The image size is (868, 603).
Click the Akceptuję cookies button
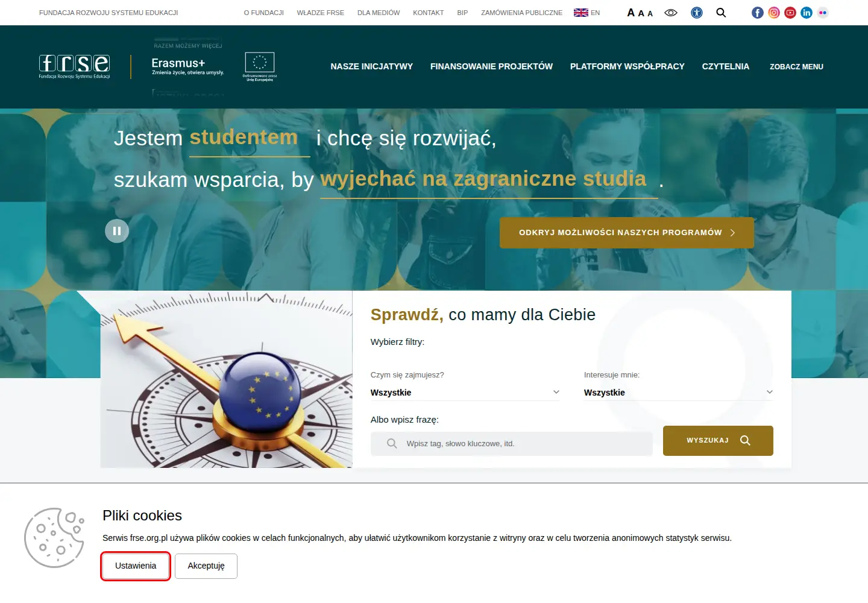coord(206,566)
